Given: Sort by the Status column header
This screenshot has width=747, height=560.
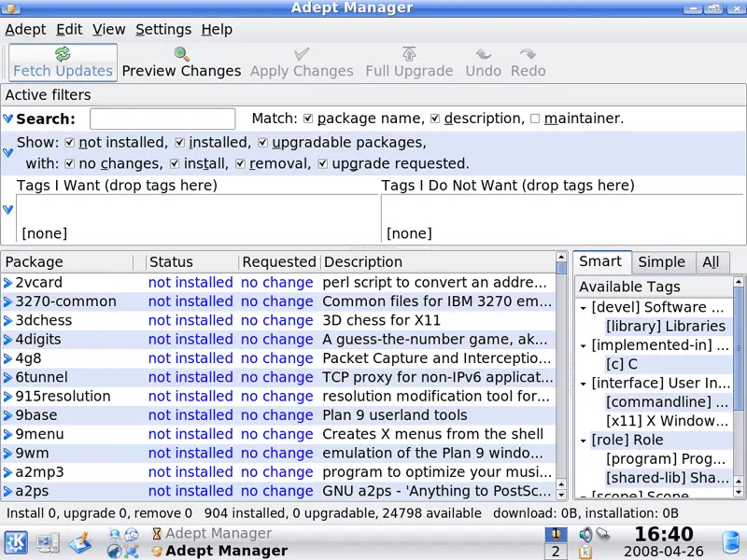Looking at the screenshot, I should [x=191, y=262].
